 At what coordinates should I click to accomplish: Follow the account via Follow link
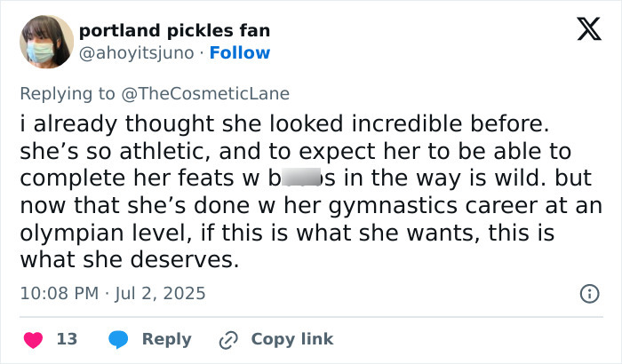pos(240,53)
